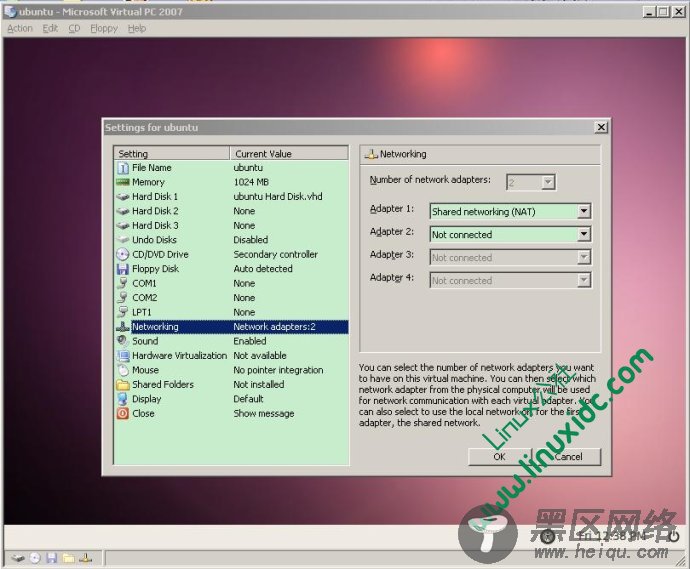This screenshot has width=690, height=569.
Task: Click the COM2 port icon
Action: [x=123, y=297]
